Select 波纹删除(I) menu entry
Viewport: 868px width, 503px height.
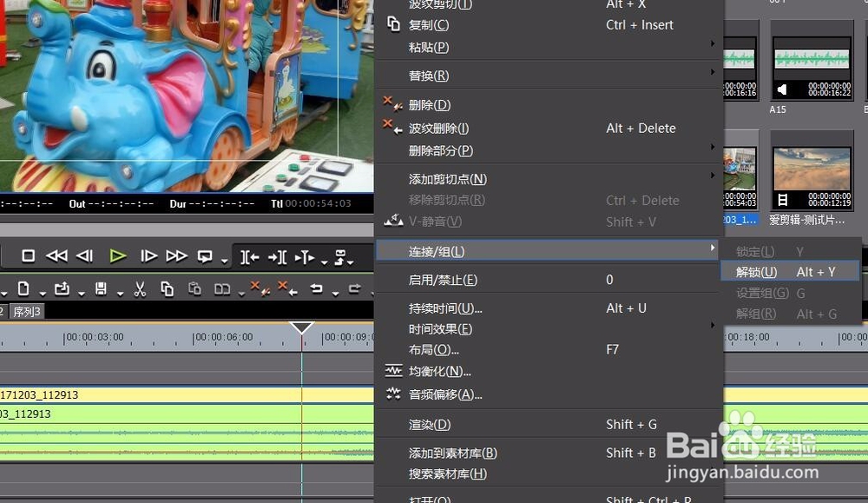pos(549,128)
